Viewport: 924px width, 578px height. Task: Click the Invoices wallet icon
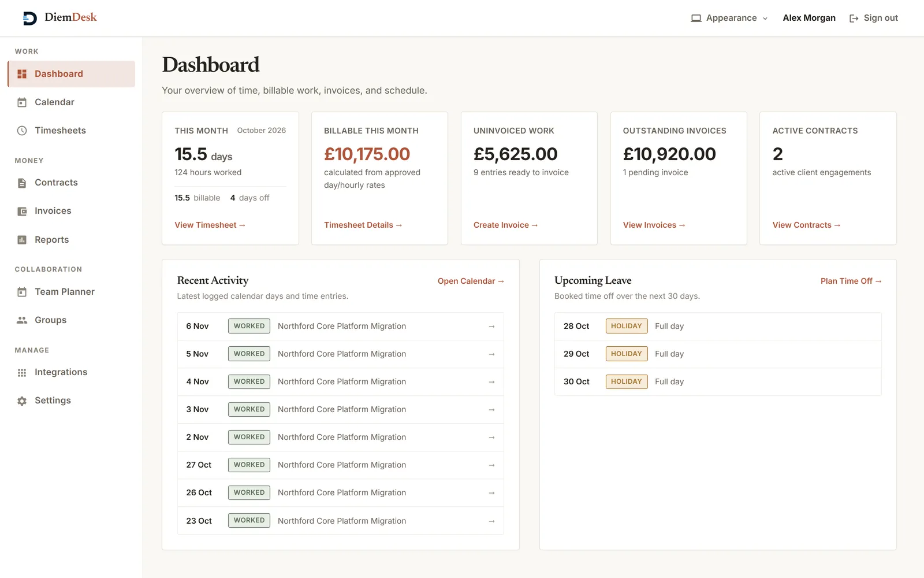pyautogui.click(x=22, y=211)
